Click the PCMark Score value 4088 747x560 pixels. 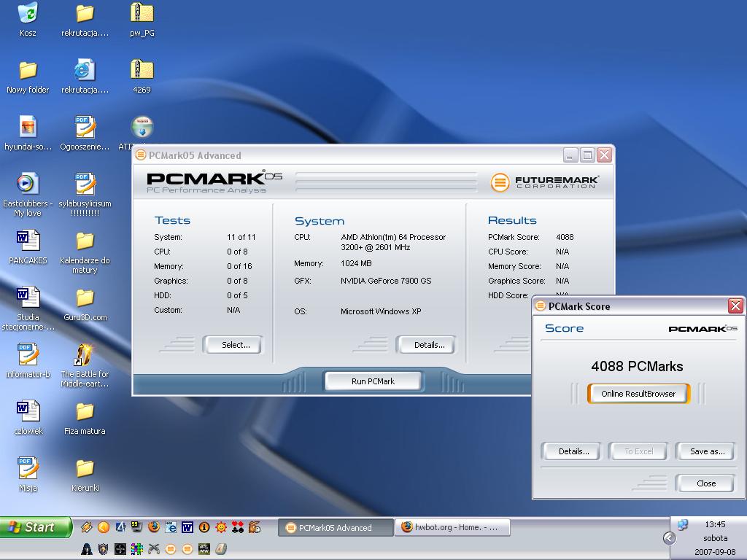pos(565,237)
